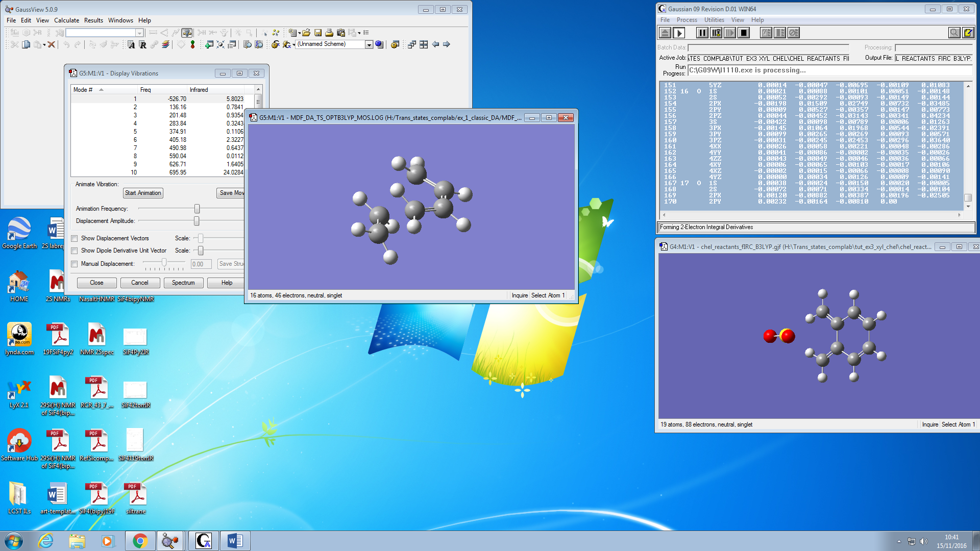Sort by Mode # column header arrow
Image resolution: width=980 pixels, height=551 pixels.
(101, 90)
